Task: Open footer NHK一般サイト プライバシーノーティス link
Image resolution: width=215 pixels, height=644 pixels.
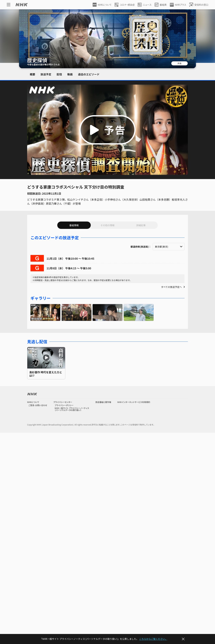Action: (72, 409)
